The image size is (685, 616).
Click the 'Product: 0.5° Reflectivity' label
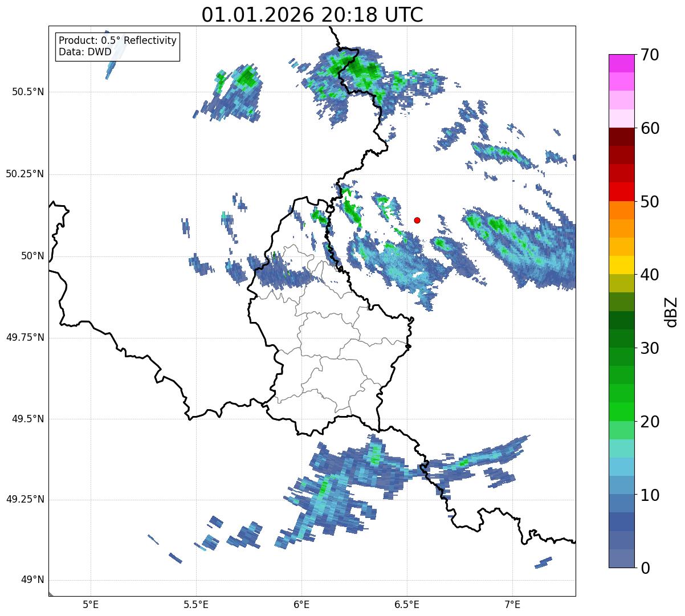pos(117,41)
